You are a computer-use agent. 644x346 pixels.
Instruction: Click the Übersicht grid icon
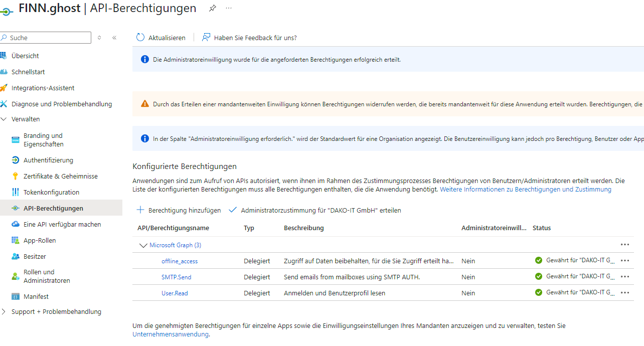coord(3,56)
